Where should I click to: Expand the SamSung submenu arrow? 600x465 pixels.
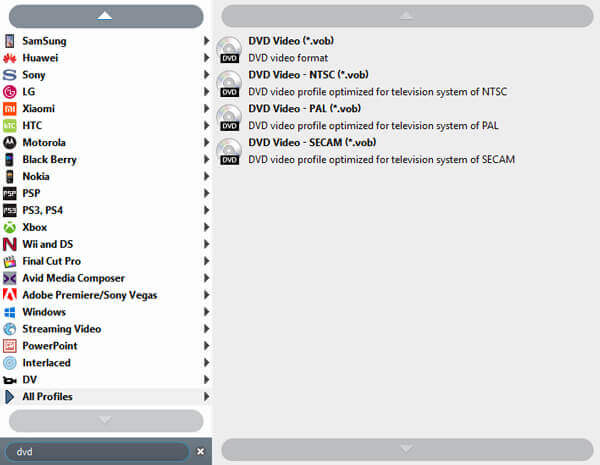coord(206,41)
